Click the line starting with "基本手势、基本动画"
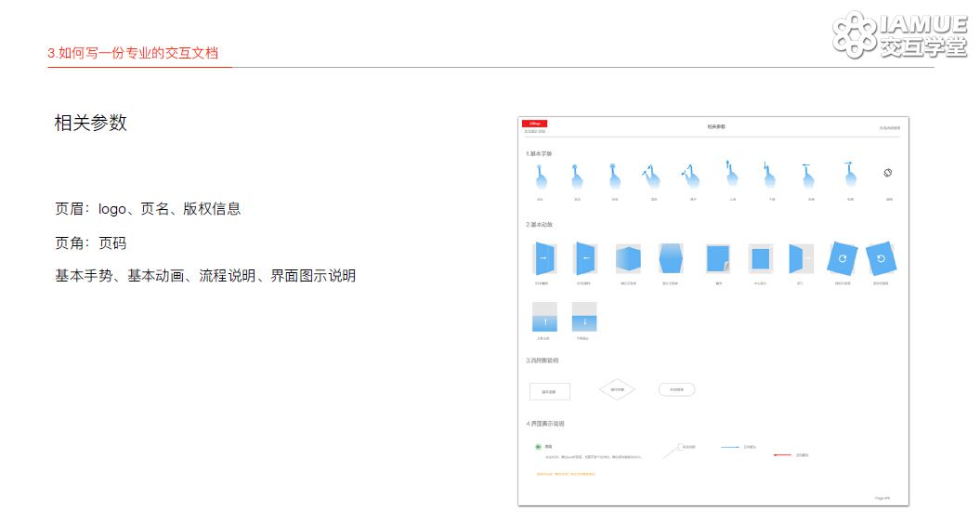Screen dimensions: 980x524 pyautogui.click(x=205, y=276)
